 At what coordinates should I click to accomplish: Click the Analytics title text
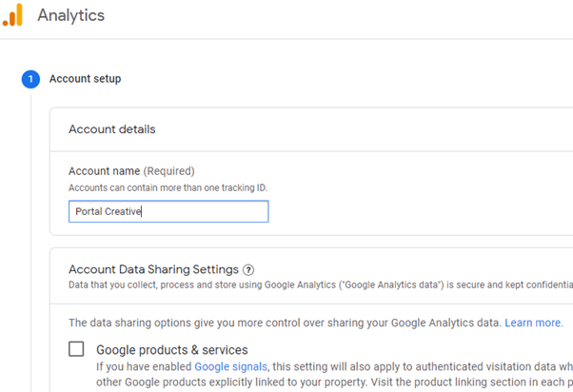(x=70, y=15)
